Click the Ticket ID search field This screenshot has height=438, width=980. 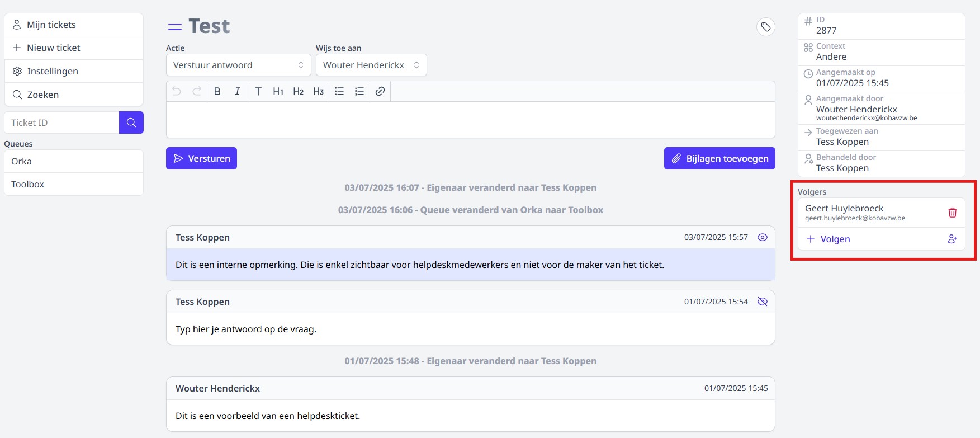61,123
